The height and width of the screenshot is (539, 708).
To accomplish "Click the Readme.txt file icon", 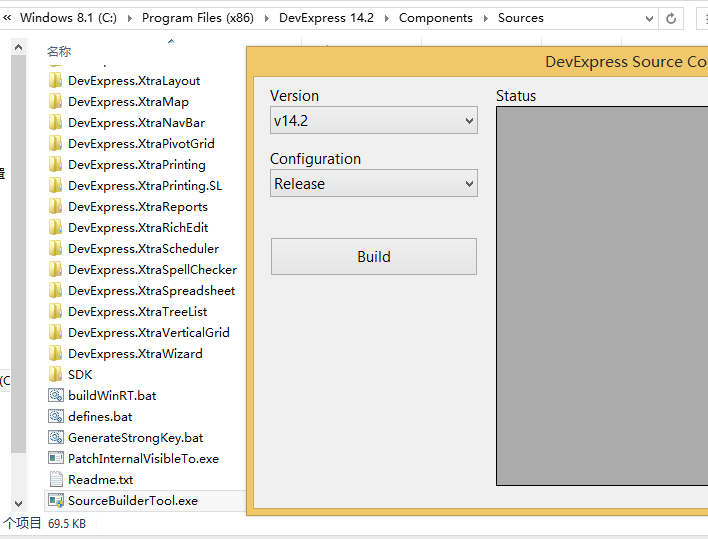I will point(56,479).
